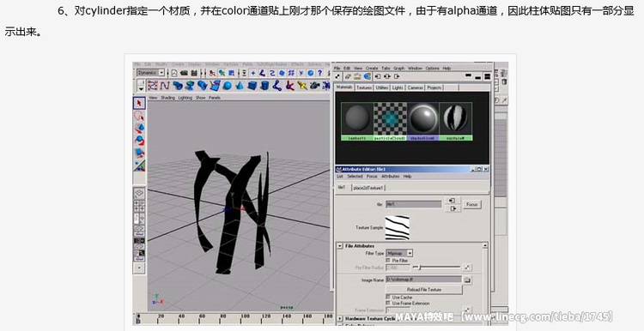Click the cylinder primitive shelf icon

(265, 86)
